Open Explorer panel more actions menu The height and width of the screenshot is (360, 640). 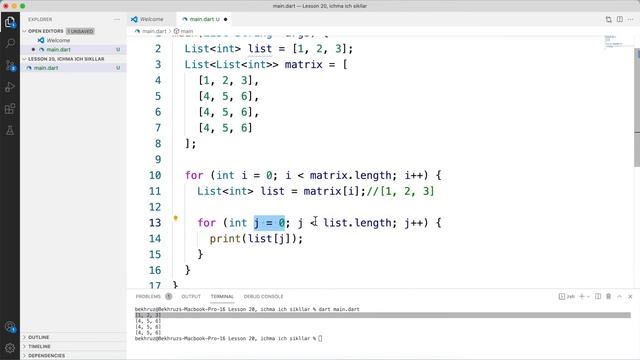[x=117, y=19]
